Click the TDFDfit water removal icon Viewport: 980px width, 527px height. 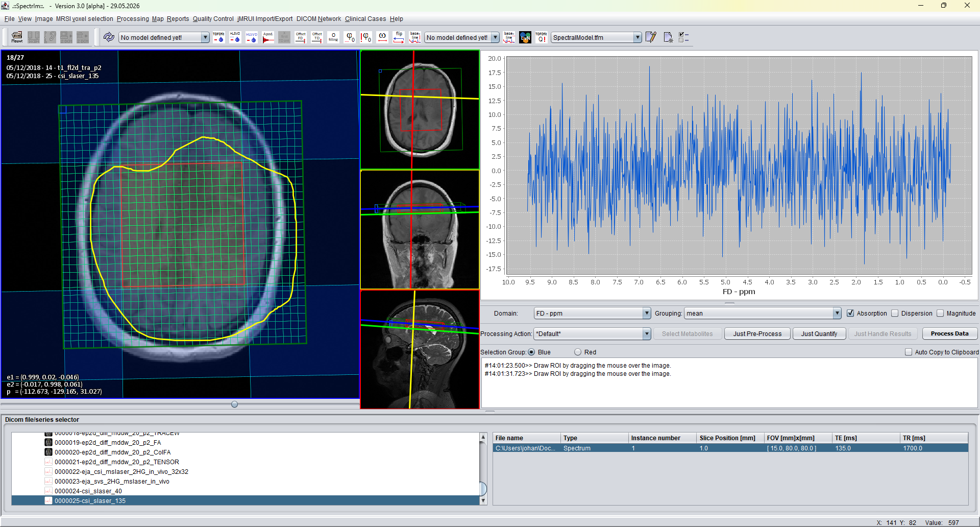pyautogui.click(x=218, y=37)
